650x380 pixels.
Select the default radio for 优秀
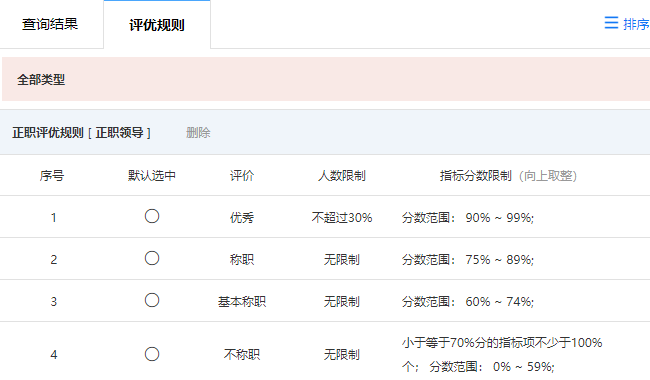[x=152, y=216]
